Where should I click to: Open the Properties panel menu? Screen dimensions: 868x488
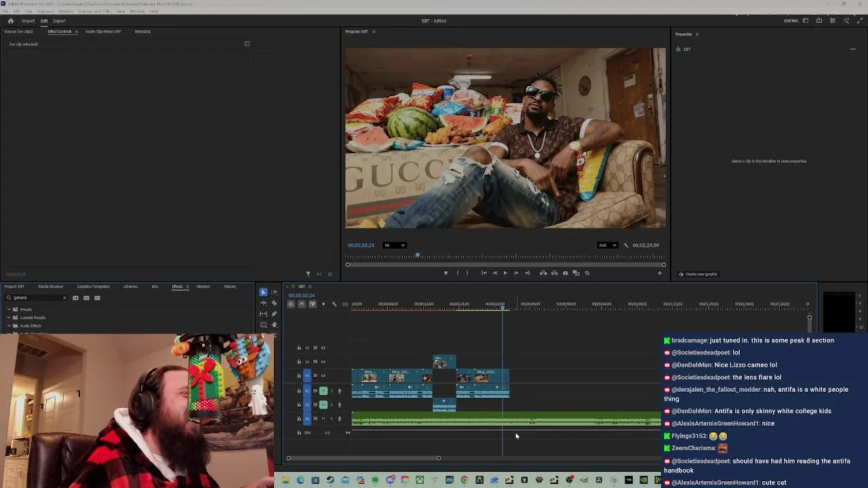697,35
